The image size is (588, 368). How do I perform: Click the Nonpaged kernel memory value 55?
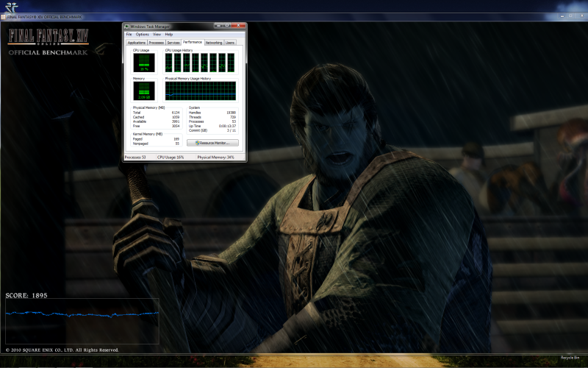click(x=177, y=144)
